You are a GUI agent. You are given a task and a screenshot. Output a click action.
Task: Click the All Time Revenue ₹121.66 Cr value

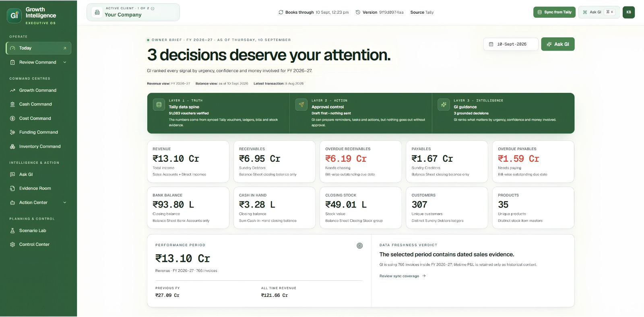click(275, 296)
